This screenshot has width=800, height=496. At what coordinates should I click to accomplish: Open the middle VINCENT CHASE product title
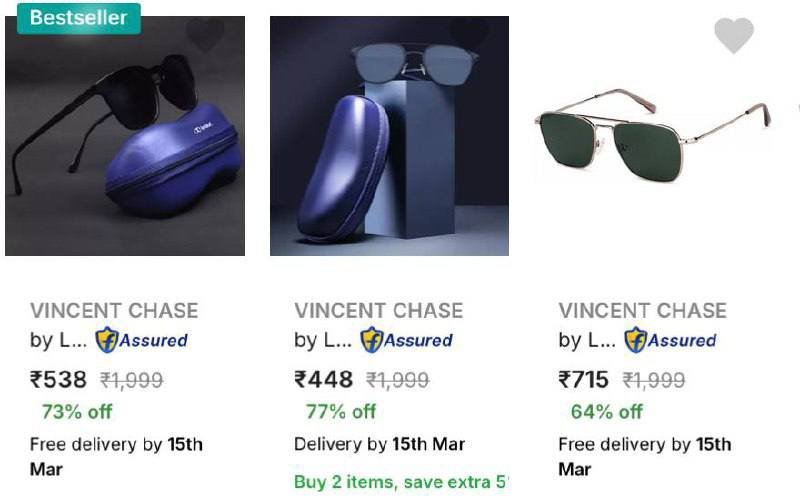point(379,310)
